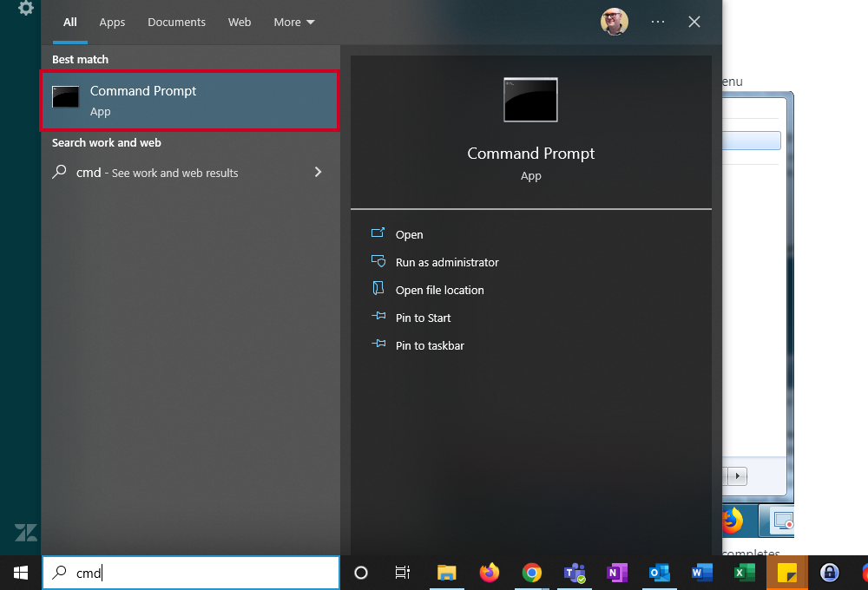The image size is (868, 590).
Task: Click the Open action icon
Action: [378, 233]
